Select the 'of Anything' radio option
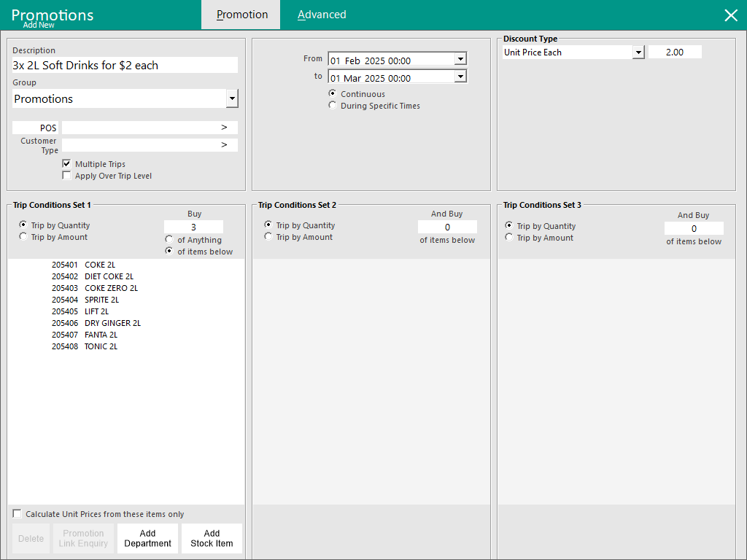747x560 pixels. (170, 240)
